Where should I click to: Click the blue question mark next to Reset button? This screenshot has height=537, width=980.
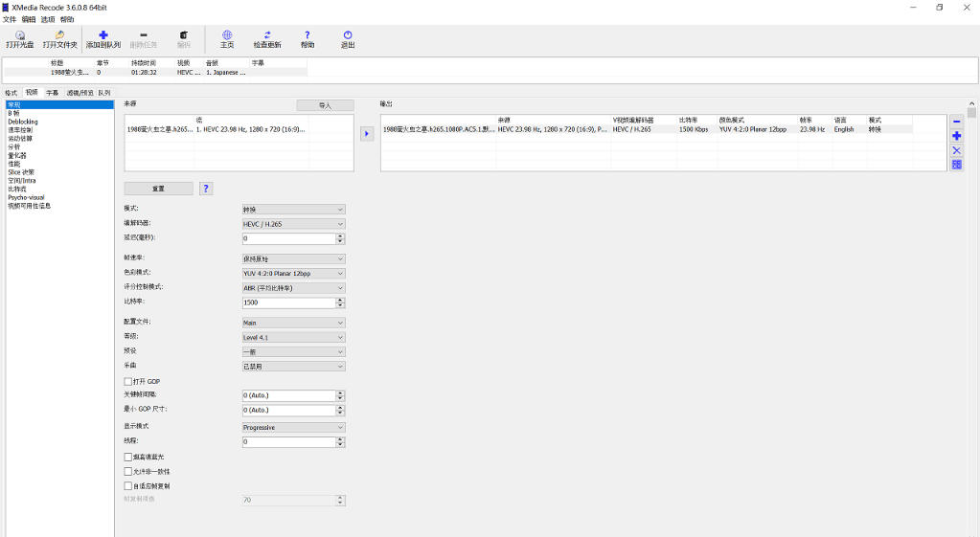[206, 189]
